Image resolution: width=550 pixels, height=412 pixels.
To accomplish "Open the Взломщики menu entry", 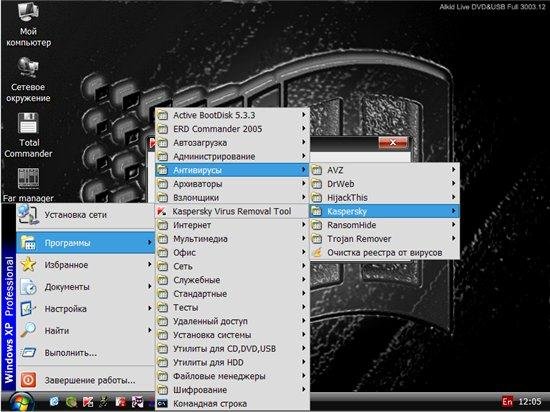I will pyautogui.click(x=232, y=197).
